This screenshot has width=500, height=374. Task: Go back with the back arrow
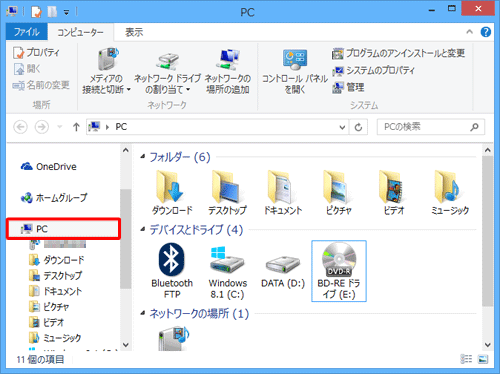point(20,127)
